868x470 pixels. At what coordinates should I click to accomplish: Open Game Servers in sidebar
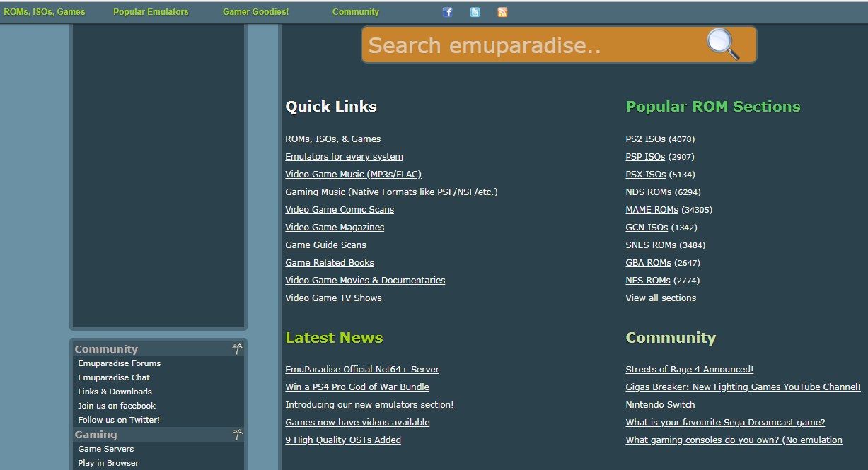coord(106,449)
